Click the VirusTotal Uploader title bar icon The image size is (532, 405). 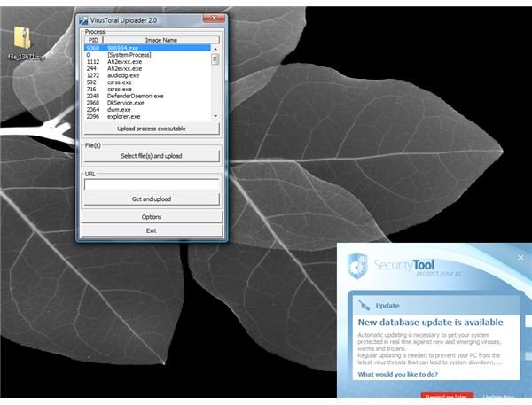[x=83, y=20]
